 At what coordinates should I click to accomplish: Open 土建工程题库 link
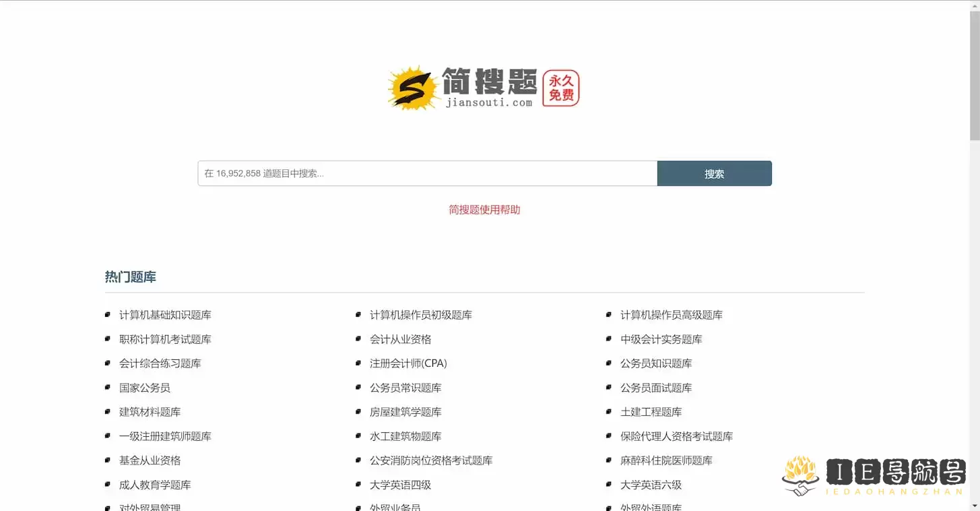click(x=651, y=412)
